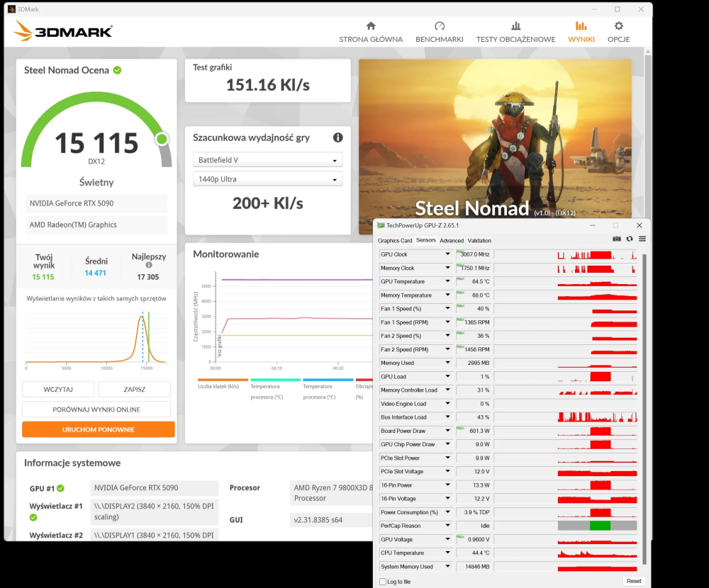This screenshot has width=709, height=588.
Task: Click the estimated game performance info icon
Action: (x=337, y=137)
